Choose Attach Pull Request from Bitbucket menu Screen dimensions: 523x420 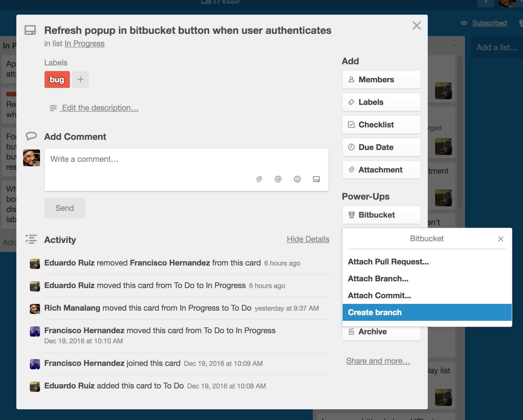pos(388,262)
